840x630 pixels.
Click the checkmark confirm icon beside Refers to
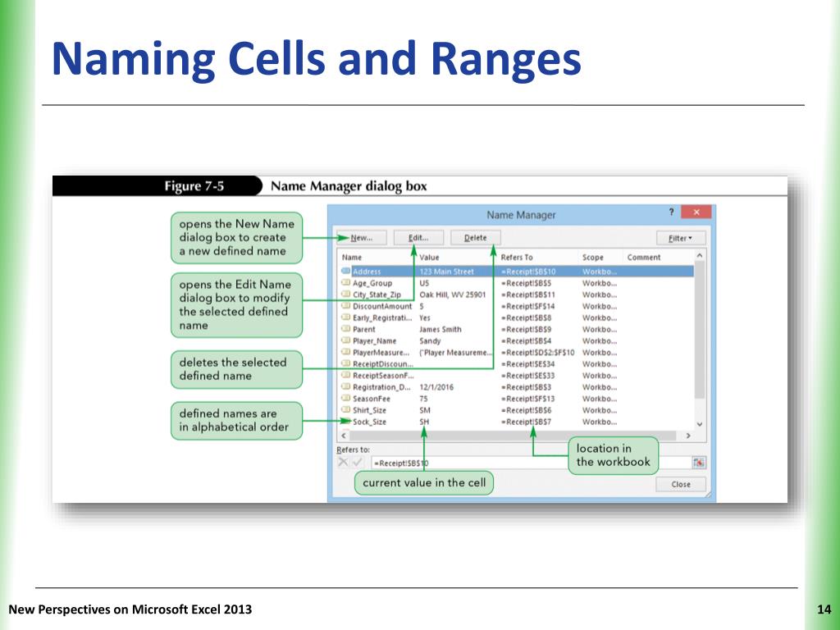pos(358,463)
